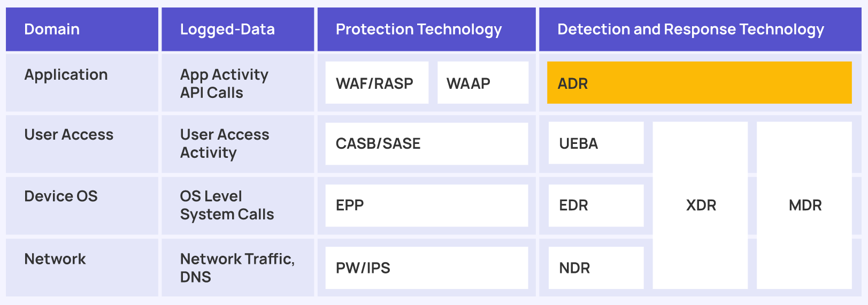Click the Domain column header
Image resolution: width=868 pixels, height=305 pixels.
tap(82, 29)
